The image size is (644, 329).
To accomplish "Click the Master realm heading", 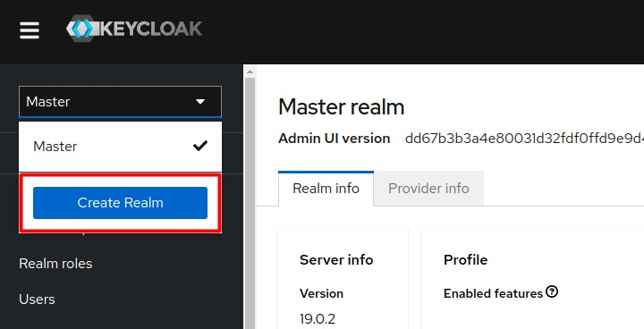I will coord(342,106).
